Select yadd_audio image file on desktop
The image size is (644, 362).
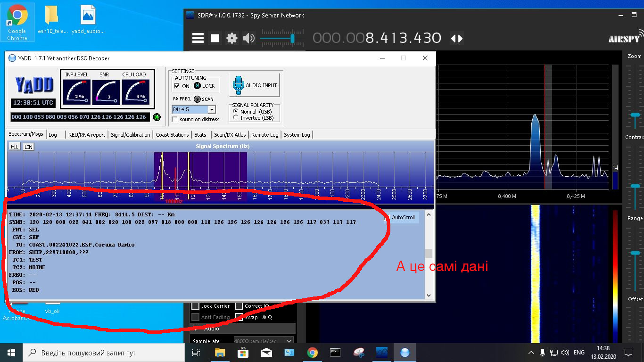click(x=88, y=20)
